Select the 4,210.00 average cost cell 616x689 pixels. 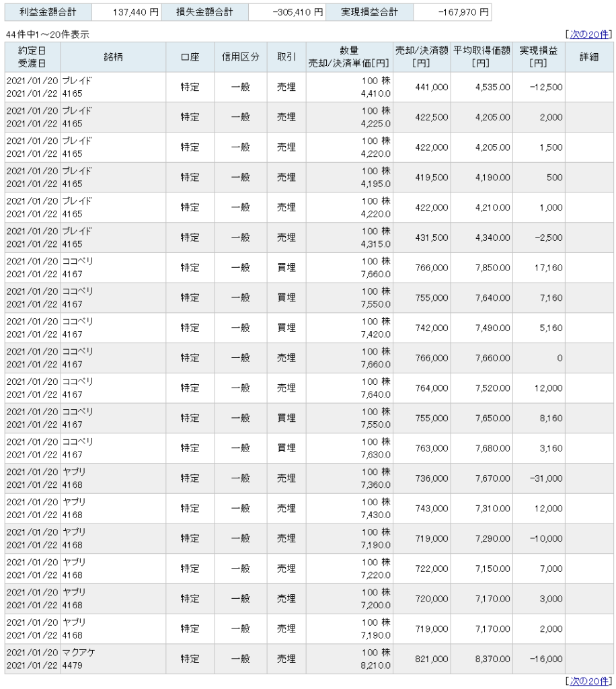tap(482, 207)
